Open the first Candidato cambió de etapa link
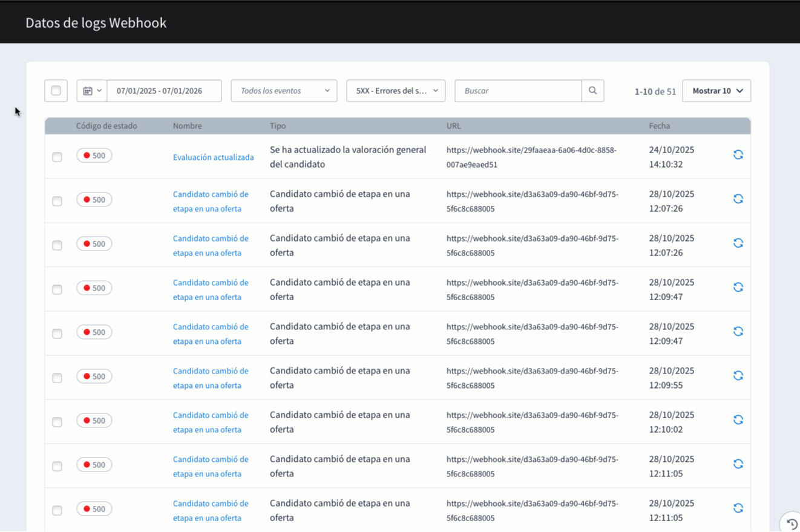 [211, 200]
